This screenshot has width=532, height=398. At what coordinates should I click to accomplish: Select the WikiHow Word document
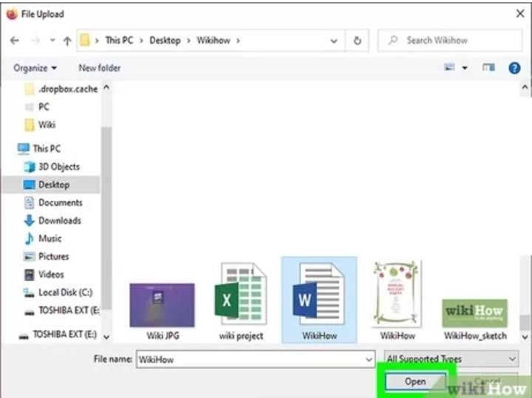(x=318, y=299)
